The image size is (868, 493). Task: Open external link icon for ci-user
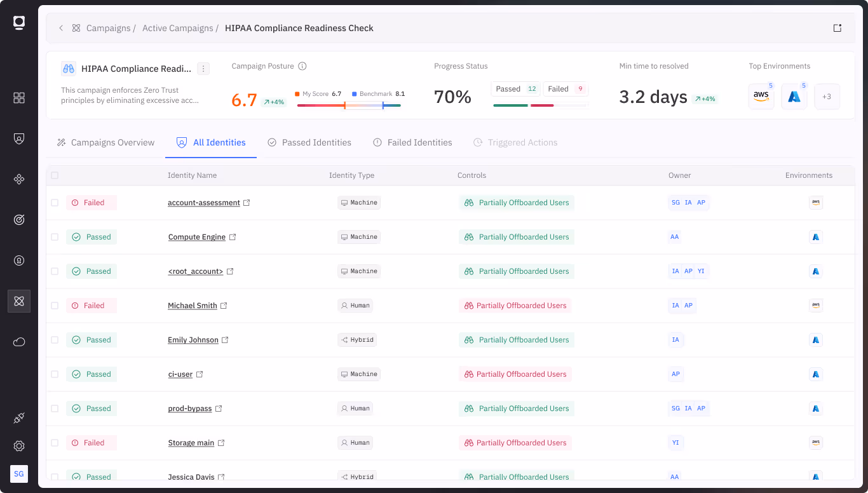tap(200, 374)
